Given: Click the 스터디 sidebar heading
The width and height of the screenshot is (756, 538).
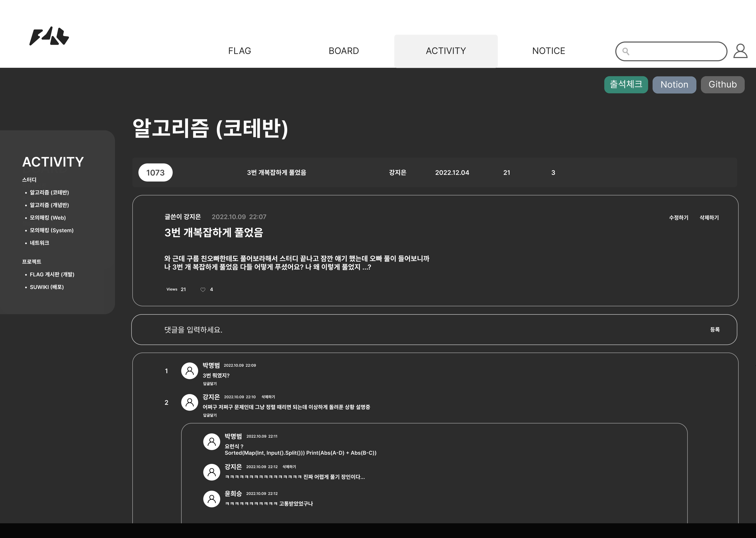Looking at the screenshot, I should [x=29, y=180].
